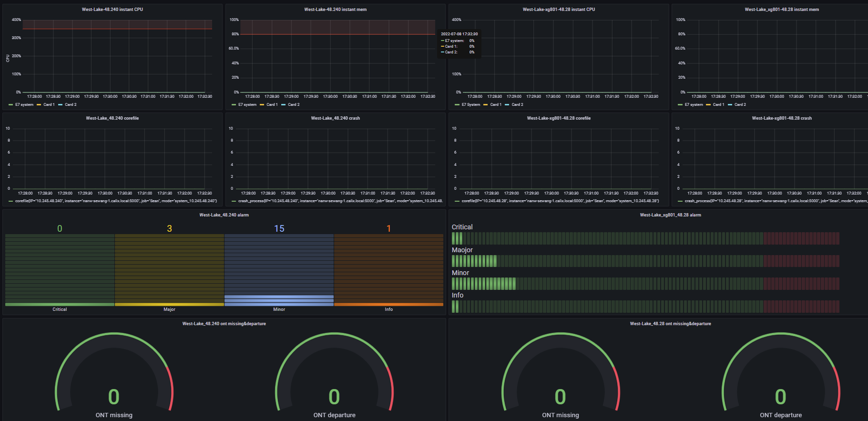Toggle crash_process series legend for IP 10.245.48.28
Image resolution: width=868 pixels, height=421 pixels.
[776, 201]
